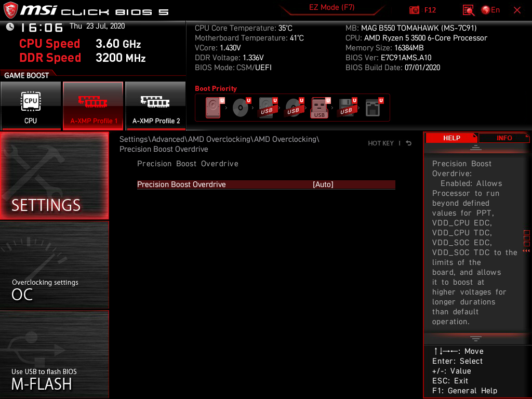Click the HOT KEY label

coord(381,143)
